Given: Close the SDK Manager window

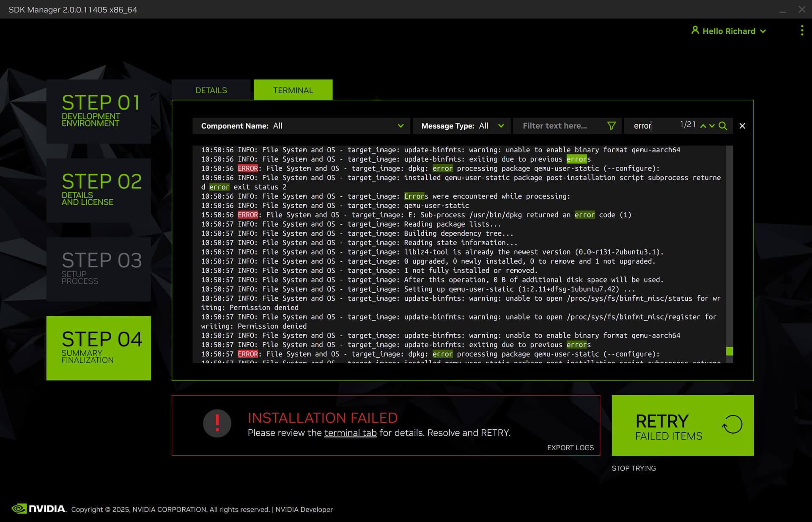Looking at the screenshot, I should click(x=802, y=9).
